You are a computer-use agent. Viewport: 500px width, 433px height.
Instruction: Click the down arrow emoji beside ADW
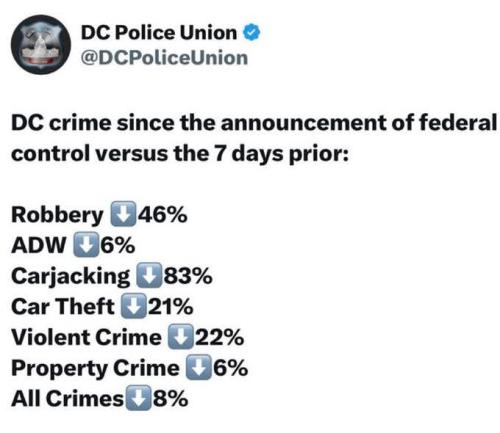pyautogui.click(x=86, y=245)
